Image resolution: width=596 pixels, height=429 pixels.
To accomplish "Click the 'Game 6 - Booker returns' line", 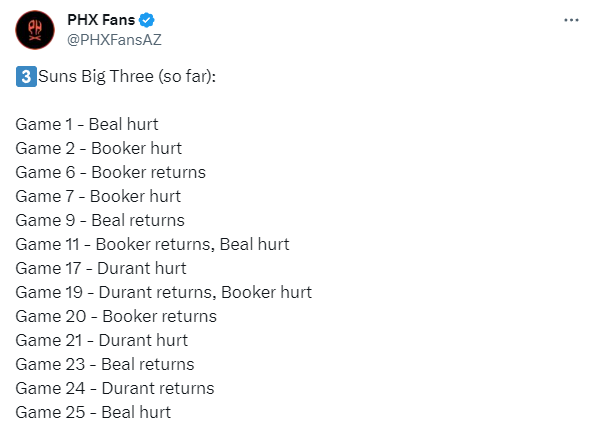I will pyautogui.click(x=111, y=172).
